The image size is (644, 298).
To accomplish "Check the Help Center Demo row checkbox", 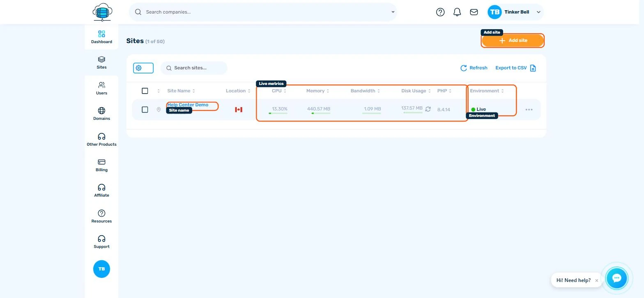I will click(145, 110).
